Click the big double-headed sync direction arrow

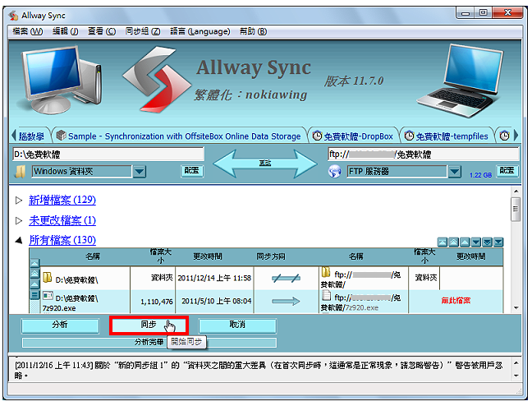(265, 164)
